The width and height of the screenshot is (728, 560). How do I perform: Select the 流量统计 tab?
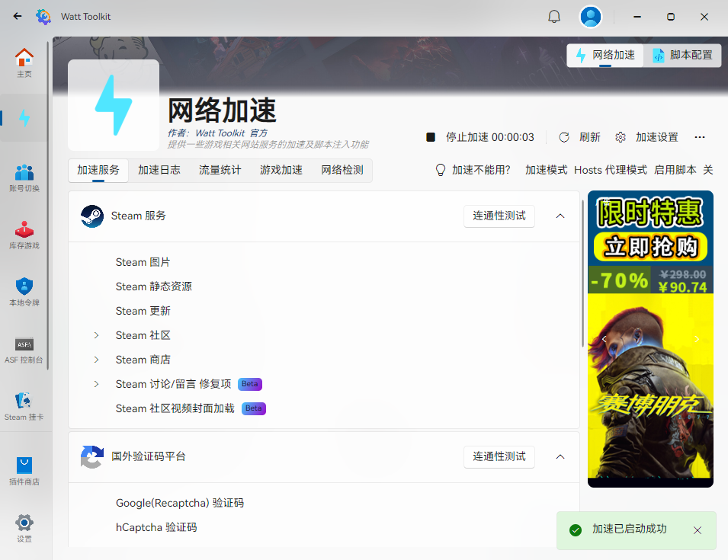[220, 170]
